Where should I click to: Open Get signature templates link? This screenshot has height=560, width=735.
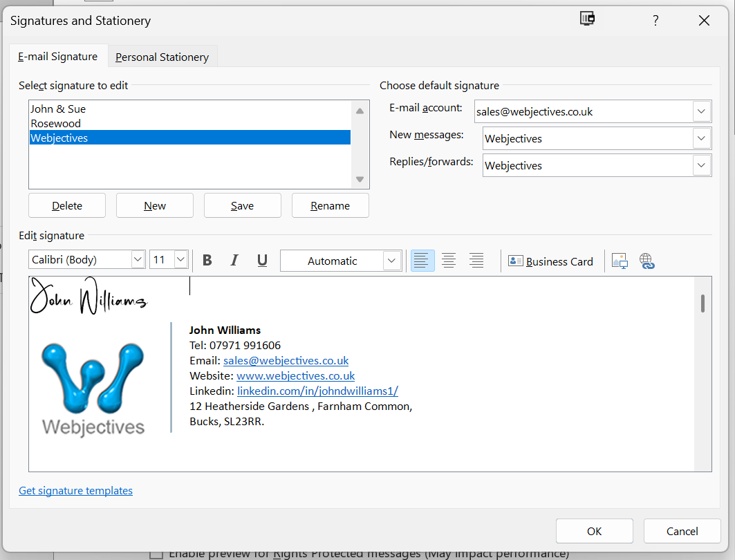click(75, 491)
